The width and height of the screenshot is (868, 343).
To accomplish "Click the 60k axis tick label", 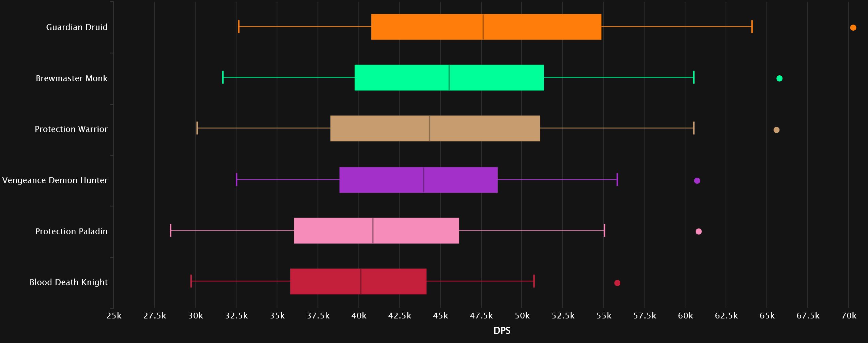I will 685,316.
